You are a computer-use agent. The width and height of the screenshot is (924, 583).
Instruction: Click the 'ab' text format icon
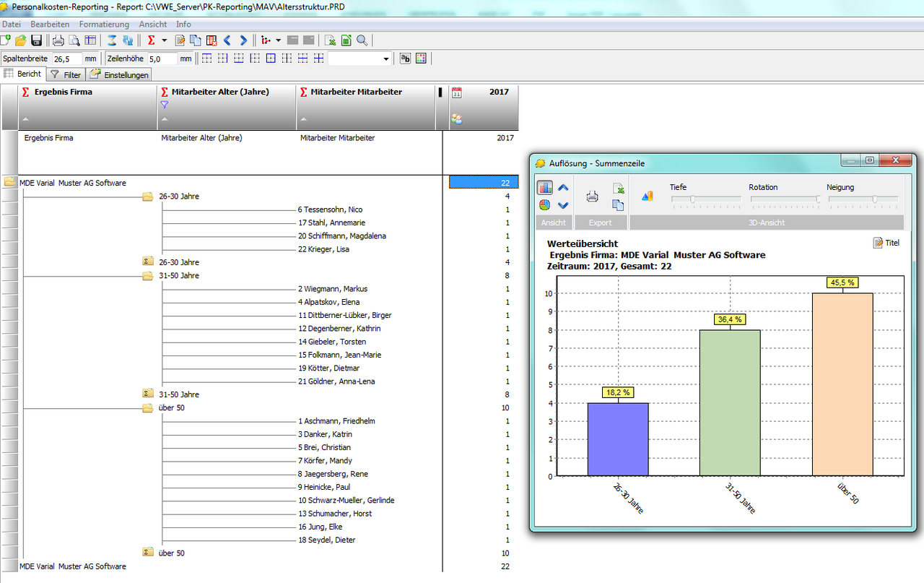[406, 59]
